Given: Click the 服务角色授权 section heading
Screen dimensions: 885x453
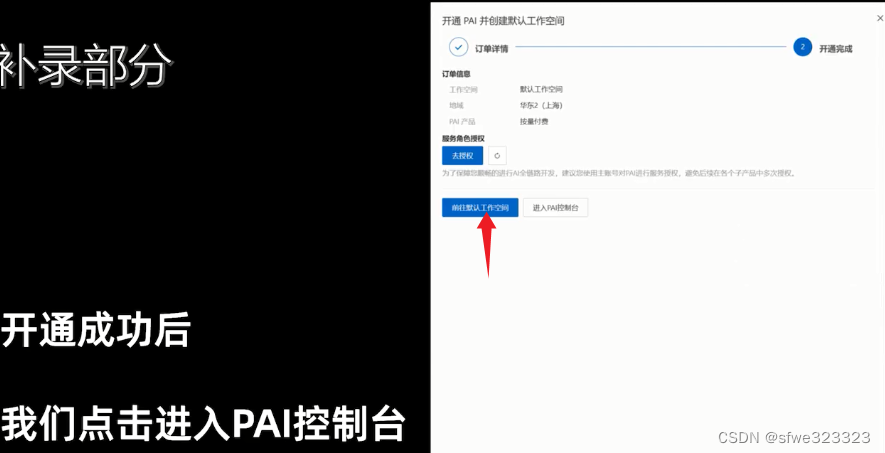Looking at the screenshot, I should [463, 138].
